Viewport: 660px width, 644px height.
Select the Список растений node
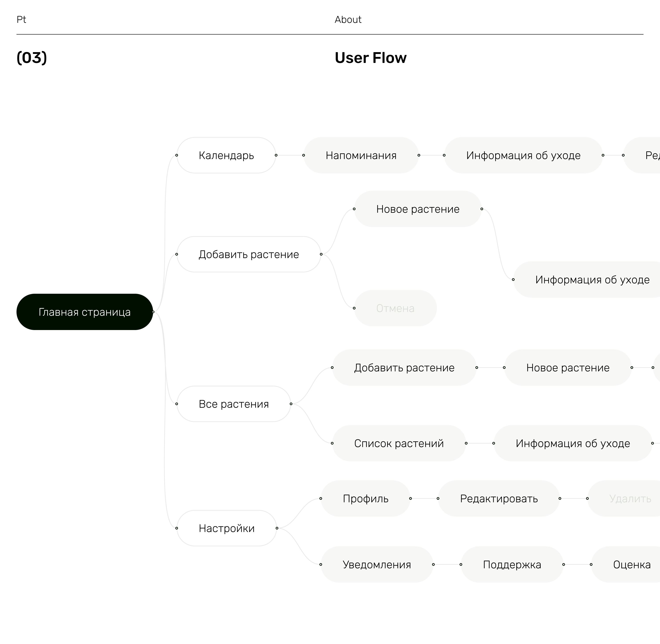(x=399, y=443)
